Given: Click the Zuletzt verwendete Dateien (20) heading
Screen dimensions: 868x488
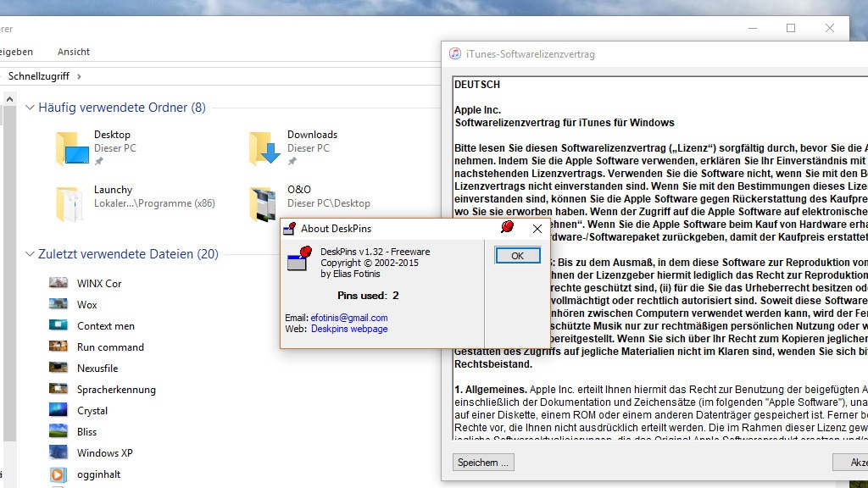Looking at the screenshot, I should [x=129, y=254].
